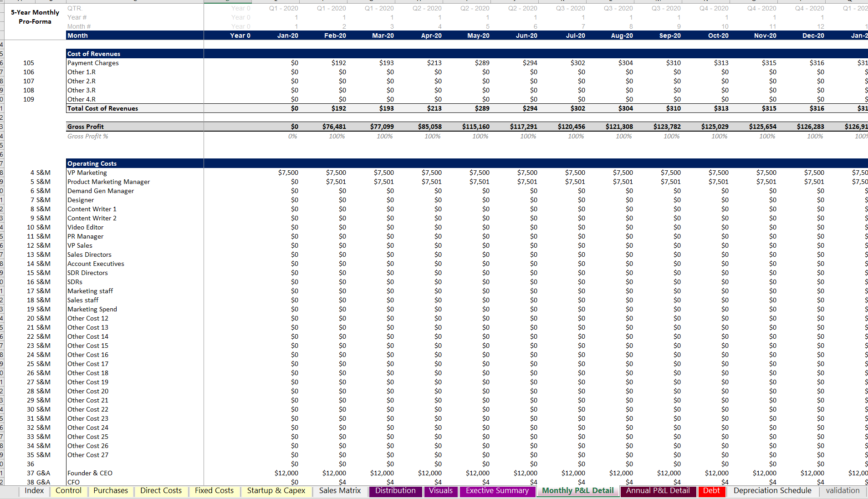
Task: Click Total Cost of Revenues $302
Action: click(x=578, y=108)
